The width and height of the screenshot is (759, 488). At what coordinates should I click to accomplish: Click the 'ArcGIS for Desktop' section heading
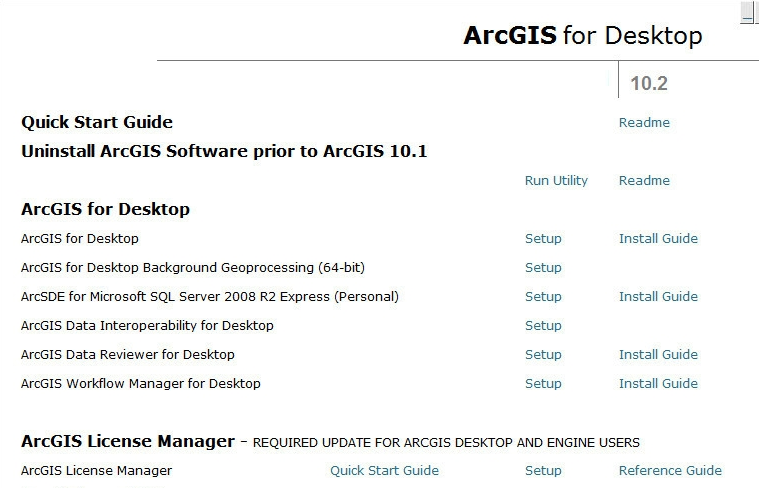click(x=106, y=209)
